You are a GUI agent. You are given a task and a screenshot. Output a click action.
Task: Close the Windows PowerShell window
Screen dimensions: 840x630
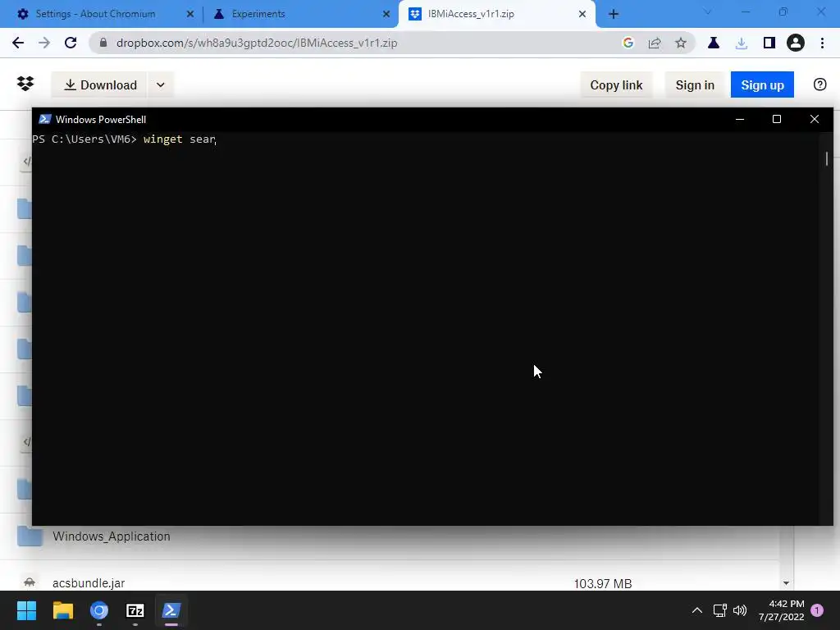pos(815,119)
